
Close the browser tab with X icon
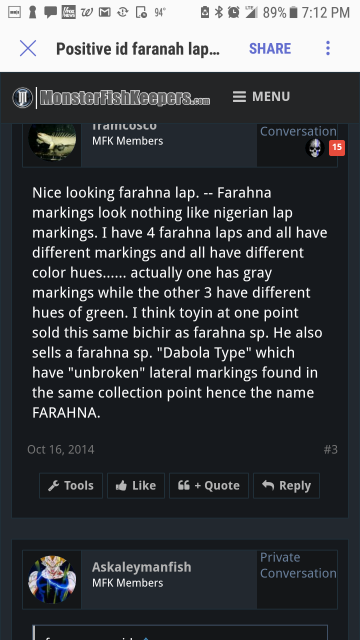click(28, 49)
